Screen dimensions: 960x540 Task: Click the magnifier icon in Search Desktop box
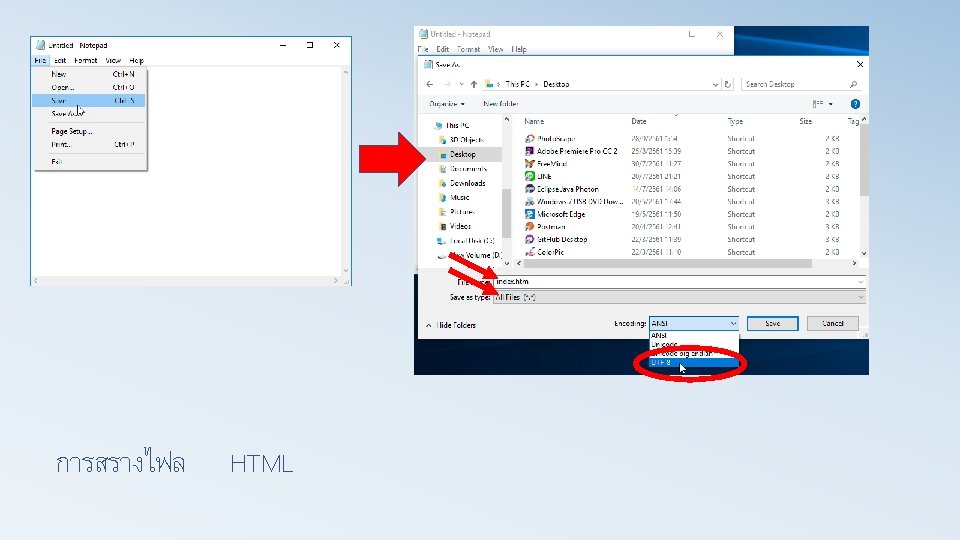click(x=853, y=84)
